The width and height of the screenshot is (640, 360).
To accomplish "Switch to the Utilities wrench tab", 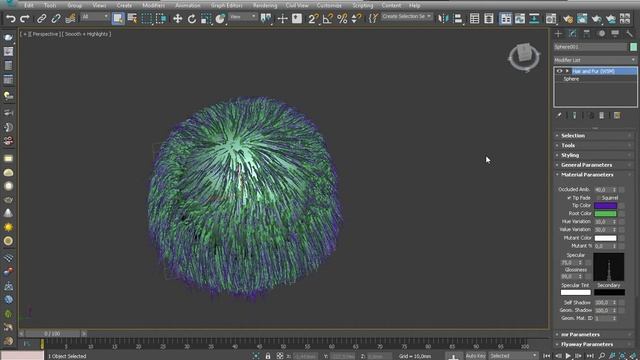I will (x=629, y=33).
